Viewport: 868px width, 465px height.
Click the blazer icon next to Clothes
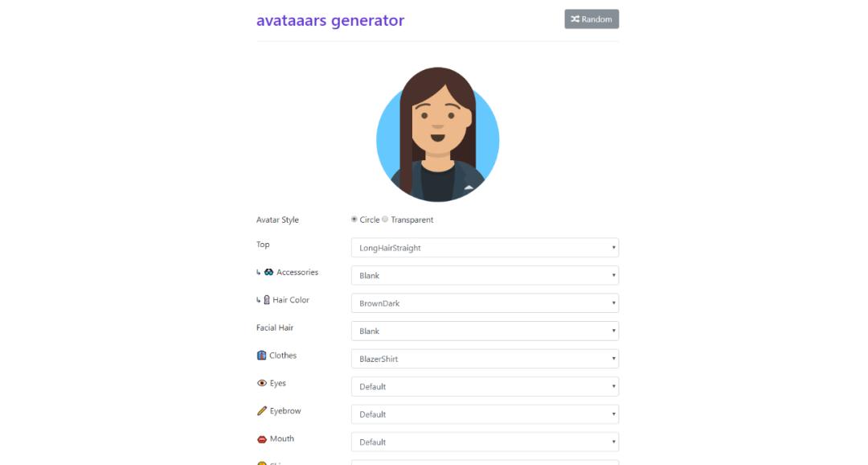pyautogui.click(x=261, y=356)
